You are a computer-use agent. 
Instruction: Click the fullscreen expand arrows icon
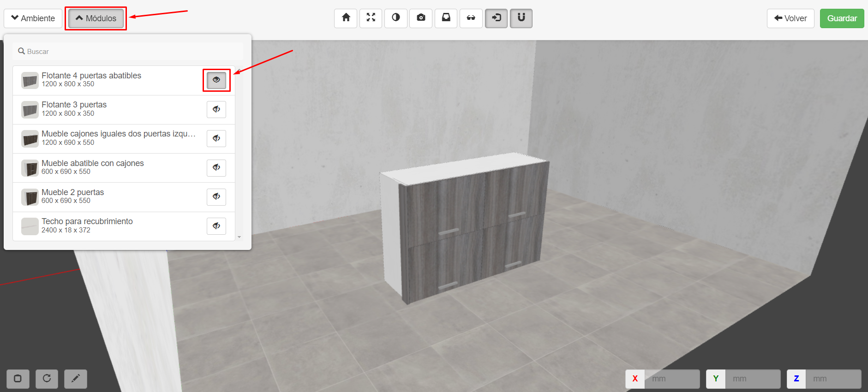pyautogui.click(x=371, y=18)
